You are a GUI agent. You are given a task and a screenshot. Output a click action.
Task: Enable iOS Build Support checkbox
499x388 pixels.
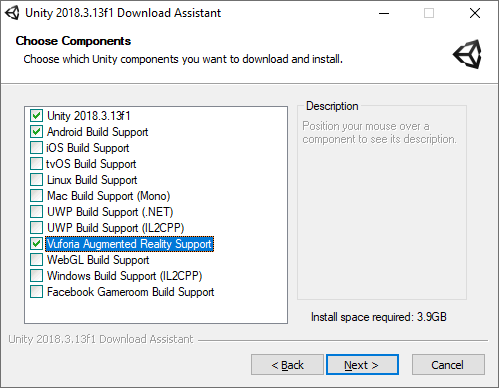(36, 148)
